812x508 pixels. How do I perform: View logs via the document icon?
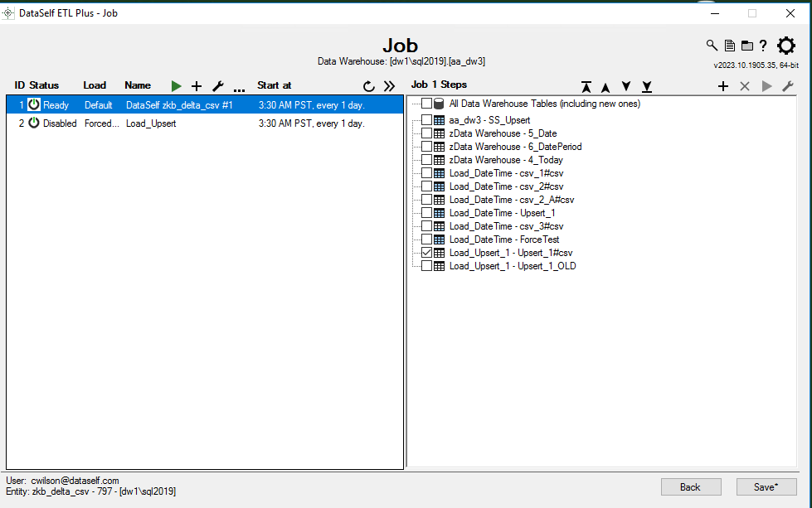[x=731, y=46]
